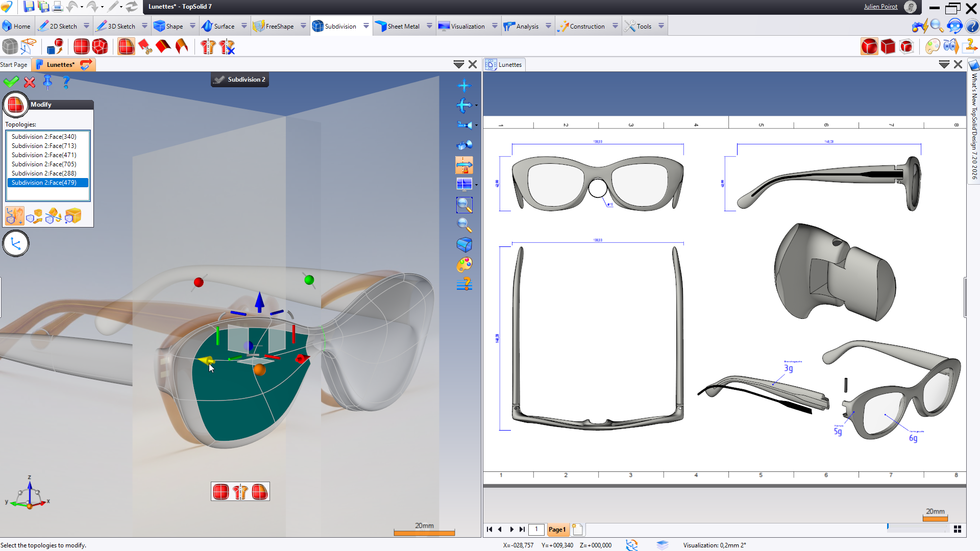Click the page number input field

coord(536,530)
